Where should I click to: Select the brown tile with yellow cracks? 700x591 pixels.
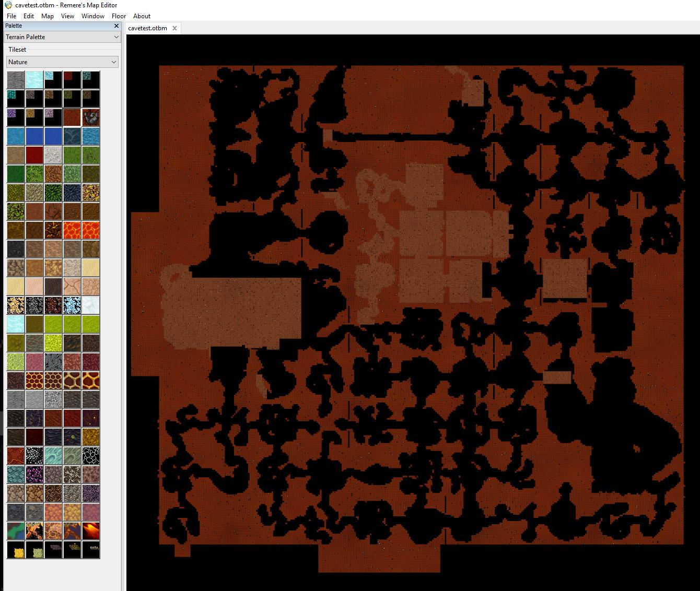click(53, 230)
